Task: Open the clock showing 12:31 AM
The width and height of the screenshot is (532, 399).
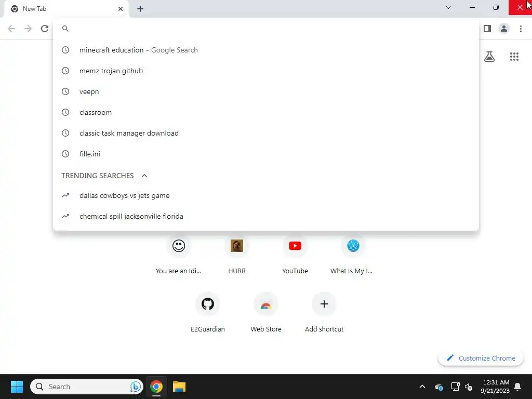Action: (495, 387)
